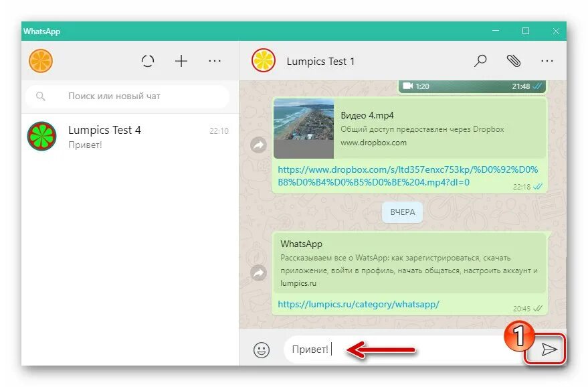Click the 22:10 chat timestamp
Viewport: 588px width, 387px height.
tap(219, 131)
